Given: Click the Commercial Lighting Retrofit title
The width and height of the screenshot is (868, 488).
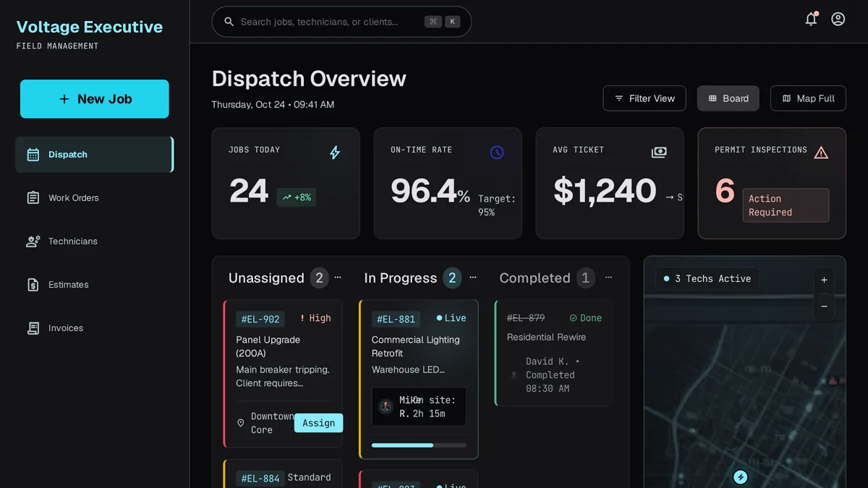Looking at the screenshot, I should (416, 346).
